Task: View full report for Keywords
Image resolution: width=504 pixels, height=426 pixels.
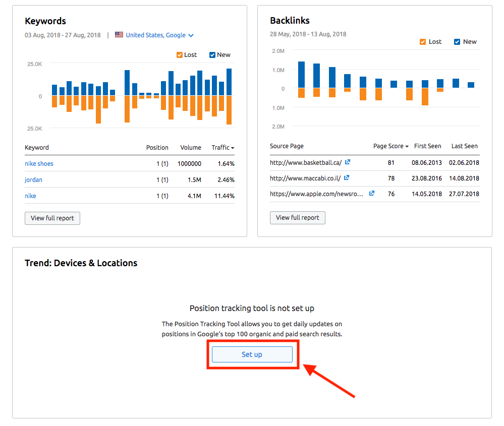Action: 52,218
